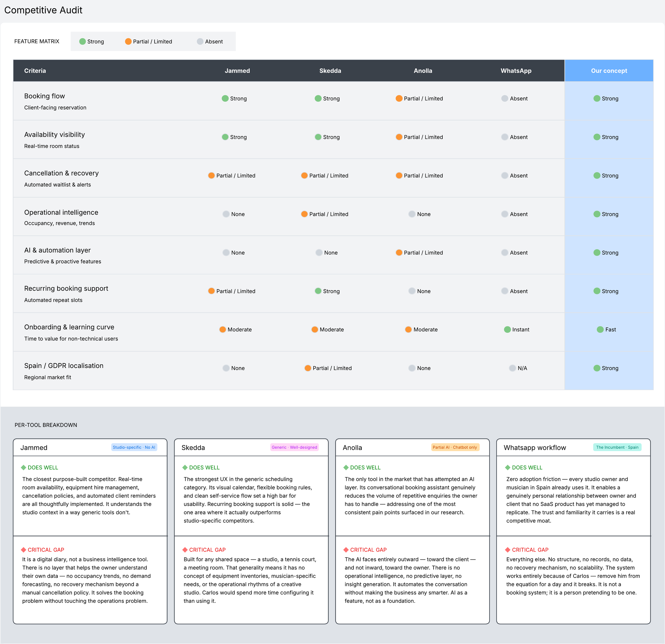Click red diamond beside CRITICAL GAP in Jammed card
Viewport: 665px width, 644px height.
(23, 550)
